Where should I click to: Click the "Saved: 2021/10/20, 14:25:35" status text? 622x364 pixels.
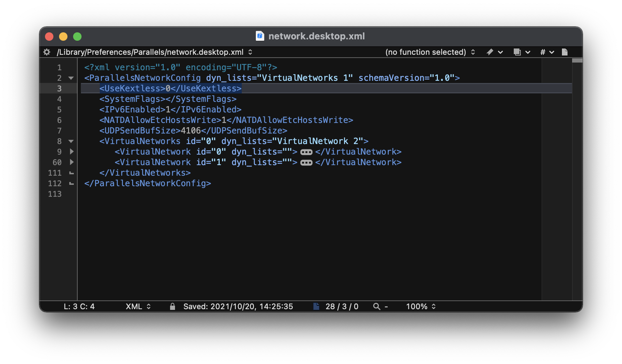(x=238, y=306)
